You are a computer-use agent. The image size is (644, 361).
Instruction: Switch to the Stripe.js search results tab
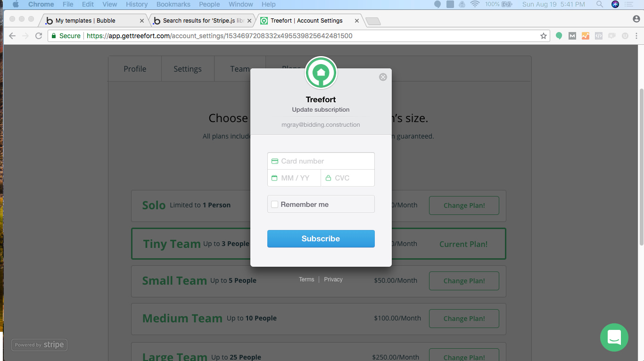(x=202, y=21)
